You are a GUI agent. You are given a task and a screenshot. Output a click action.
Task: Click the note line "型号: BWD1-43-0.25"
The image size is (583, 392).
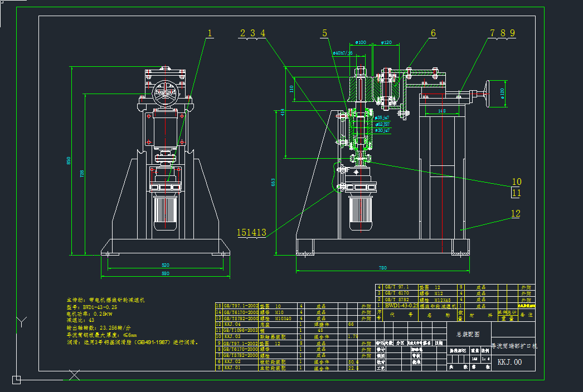pyautogui.click(x=92, y=307)
